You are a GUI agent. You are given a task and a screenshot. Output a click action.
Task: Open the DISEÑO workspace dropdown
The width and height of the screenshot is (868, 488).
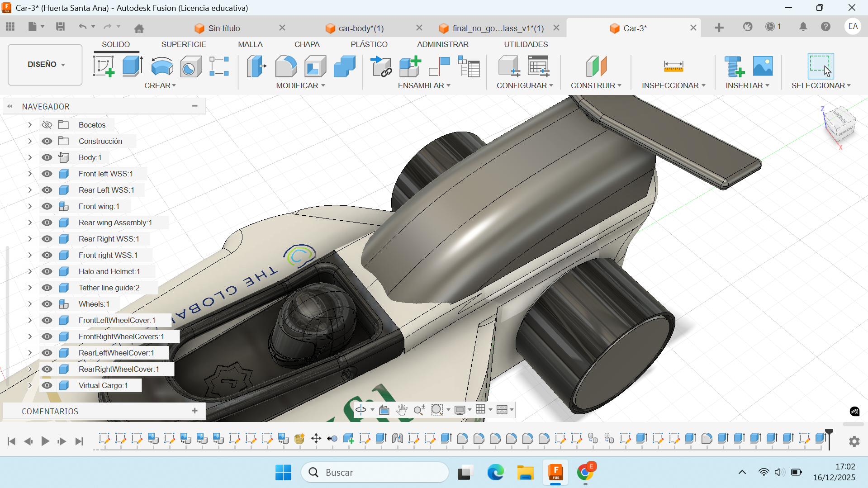(45, 64)
